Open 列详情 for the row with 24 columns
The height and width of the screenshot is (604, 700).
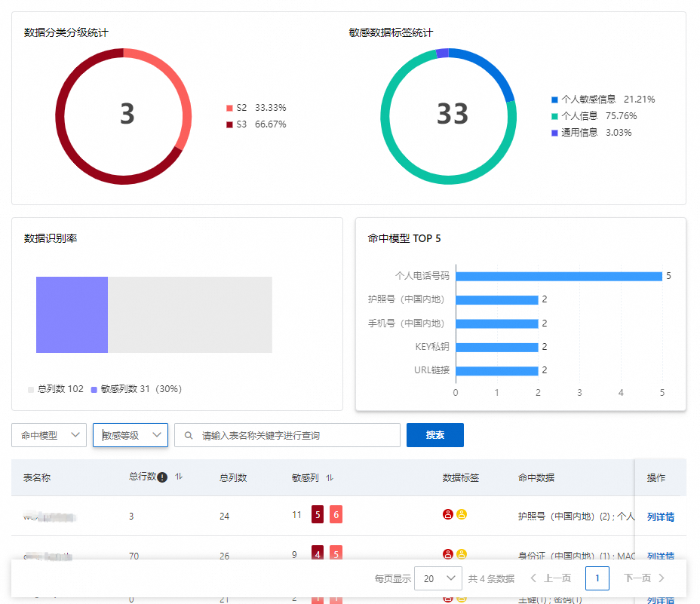[x=660, y=517]
